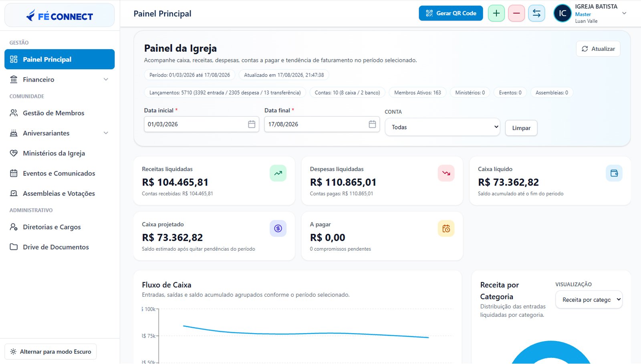Open the account menu chevron near Igreja Batista
641x364 pixels.
click(x=624, y=14)
